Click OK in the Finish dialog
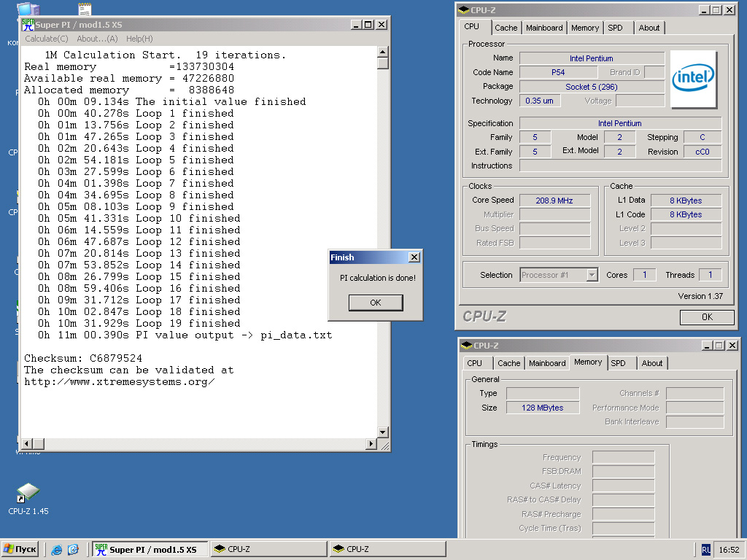Viewport: 747px width, 560px height. (x=376, y=303)
